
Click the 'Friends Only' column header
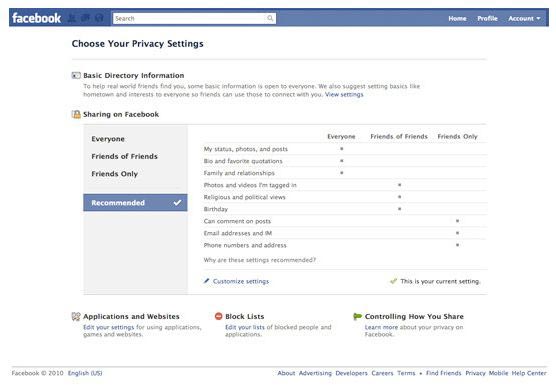pyautogui.click(x=457, y=136)
